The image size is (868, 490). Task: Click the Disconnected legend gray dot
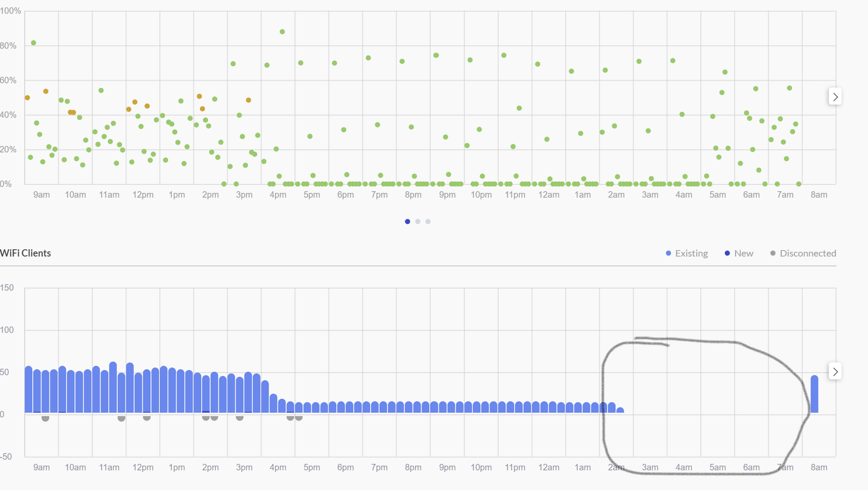pos(773,253)
